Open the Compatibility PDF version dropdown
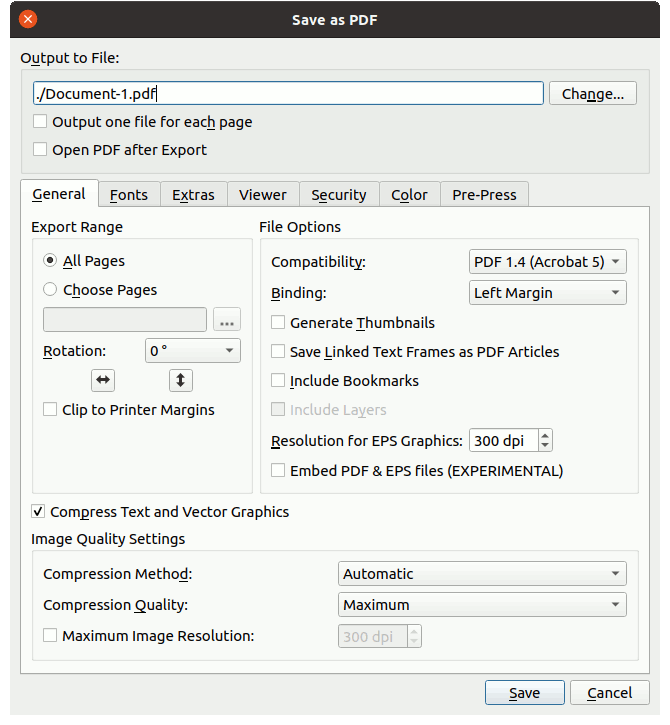Image resolution: width=670 pixels, height=725 pixels. click(547, 262)
